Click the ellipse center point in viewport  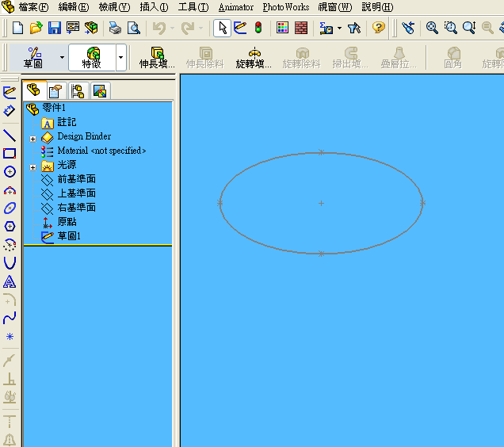pyautogui.click(x=321, y=203)
